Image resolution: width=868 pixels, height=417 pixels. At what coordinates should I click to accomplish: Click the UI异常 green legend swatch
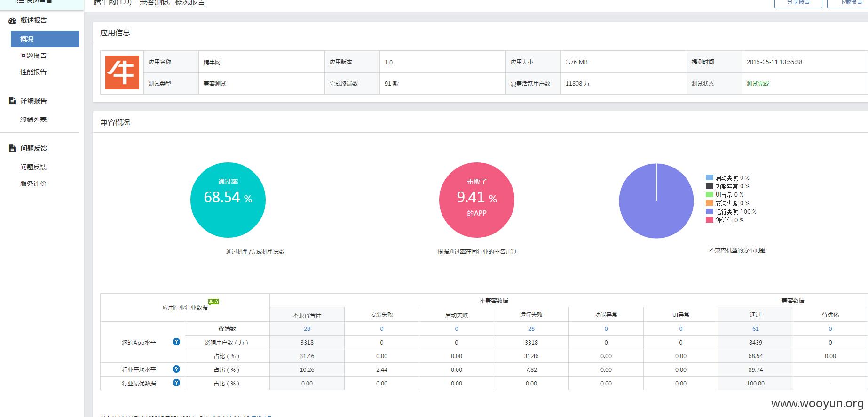pos(710,194)
